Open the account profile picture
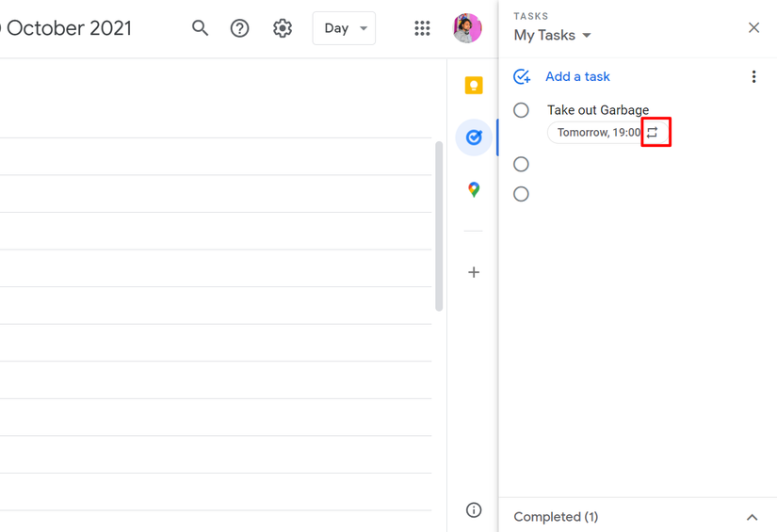 point(467,28)
